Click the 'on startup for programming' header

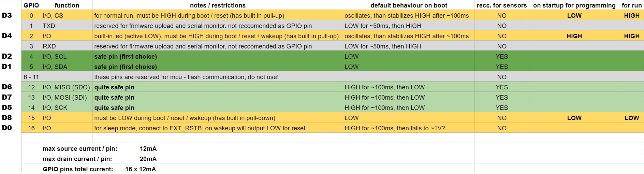[x=574, y=5]
